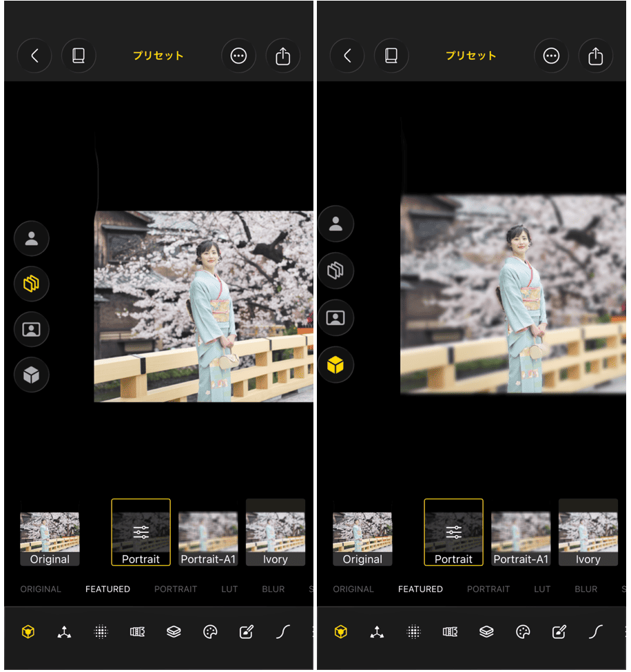Open three-axis depth tool on right screen
The height and width of the screenshot is (672, 631).
click(377, 631)
